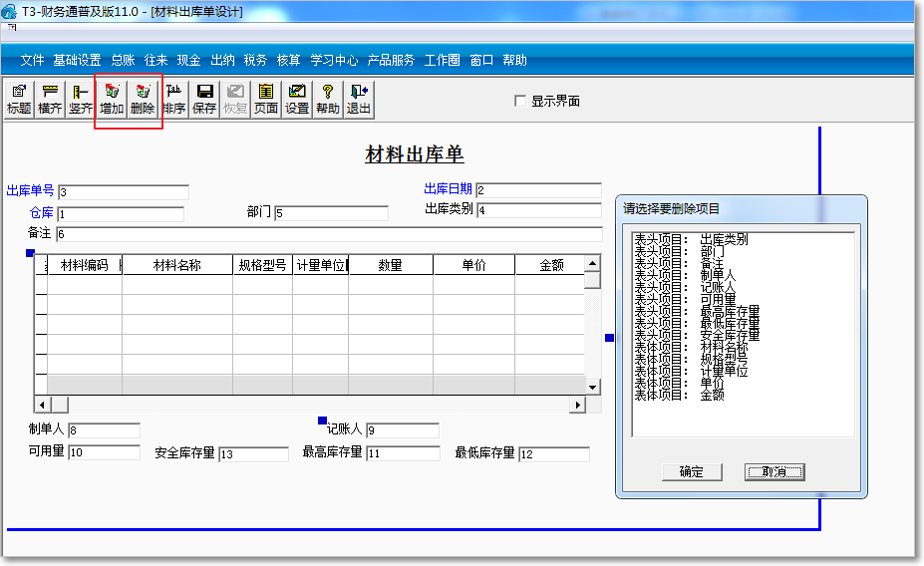Screen dimensions: 924x566
Task: Open the 设置 settings icon
Action: 297,99
